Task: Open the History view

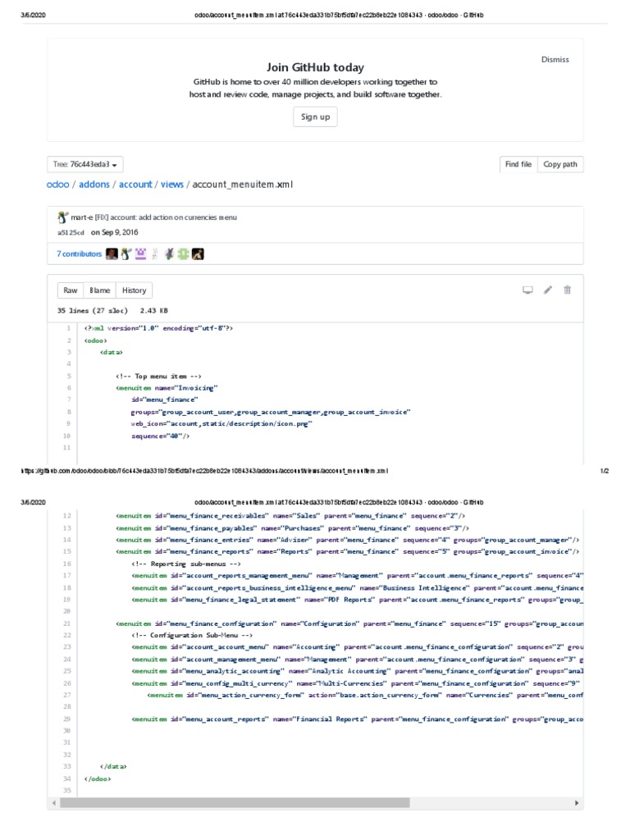Action: point(134,290)
